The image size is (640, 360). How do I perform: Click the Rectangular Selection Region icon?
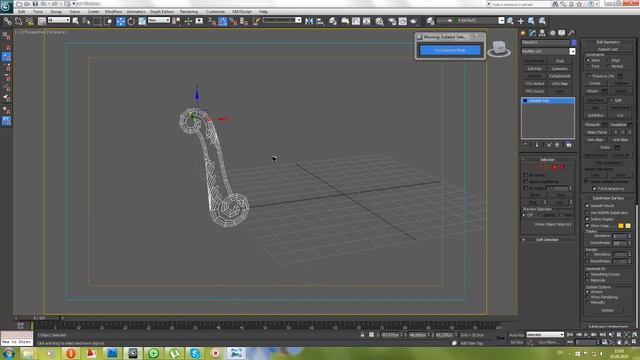click(x=97, y=21)
